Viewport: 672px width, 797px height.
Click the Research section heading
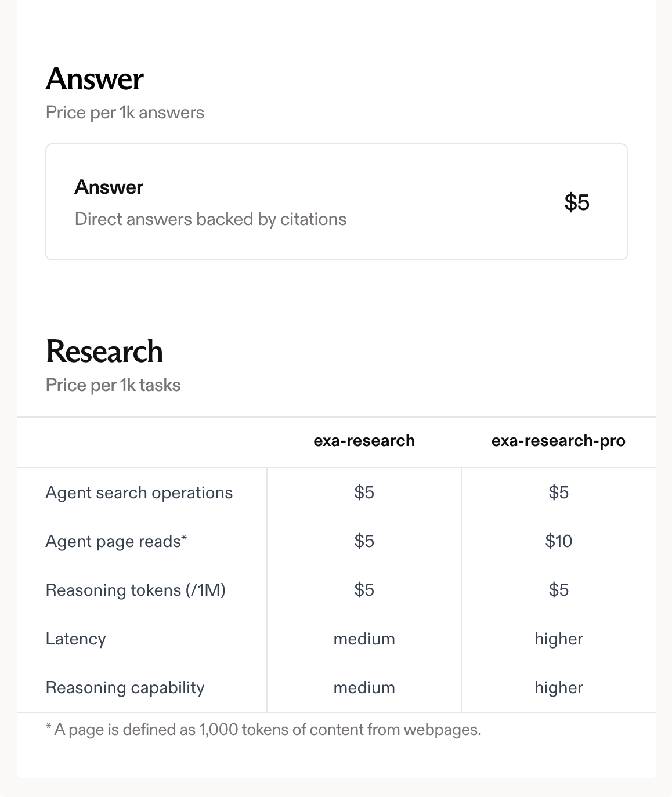click(x=104, y=352)
